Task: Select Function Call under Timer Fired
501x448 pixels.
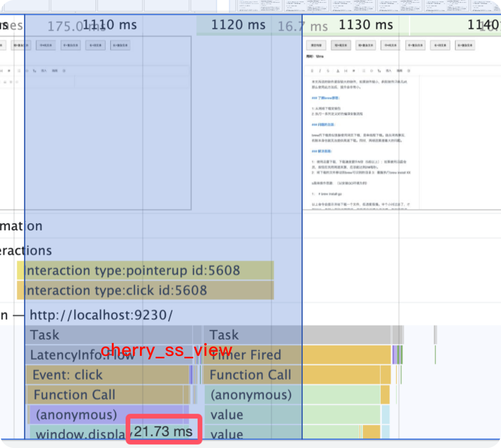Action: [x=296, y=375]
